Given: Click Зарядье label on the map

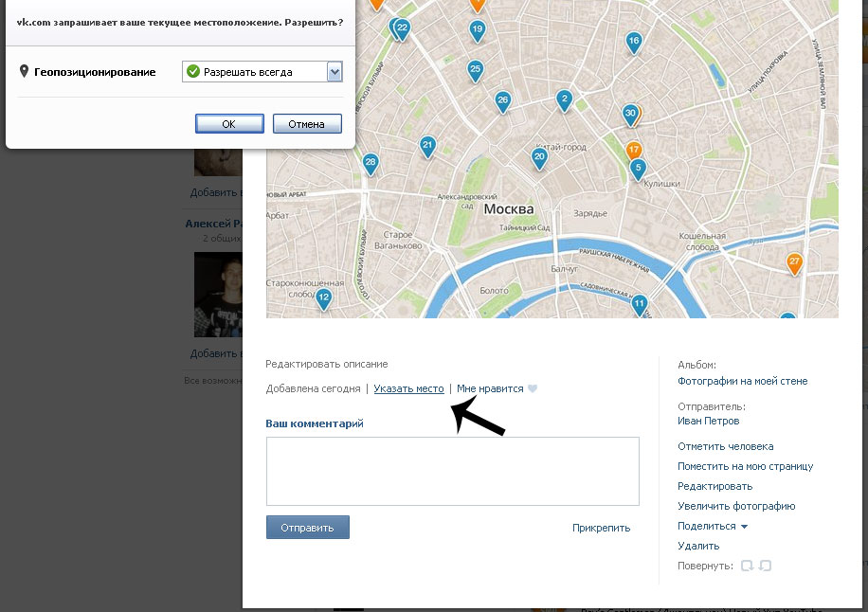Looking at the screenshot, I should (590, 213).
